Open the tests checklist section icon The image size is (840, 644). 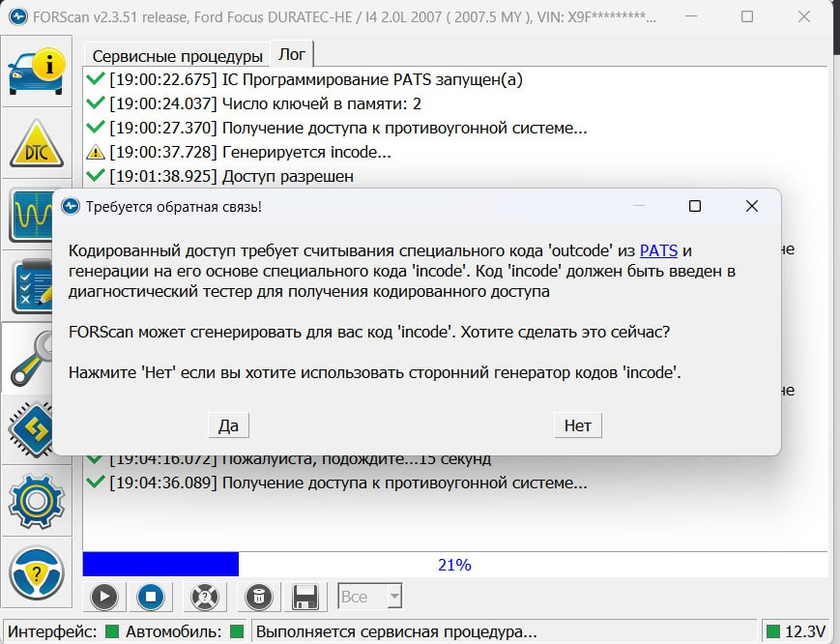(x=32, y=285)
